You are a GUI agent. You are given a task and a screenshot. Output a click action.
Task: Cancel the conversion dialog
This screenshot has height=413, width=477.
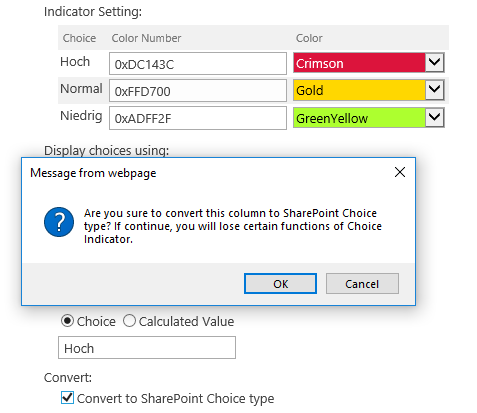(362, 284)
